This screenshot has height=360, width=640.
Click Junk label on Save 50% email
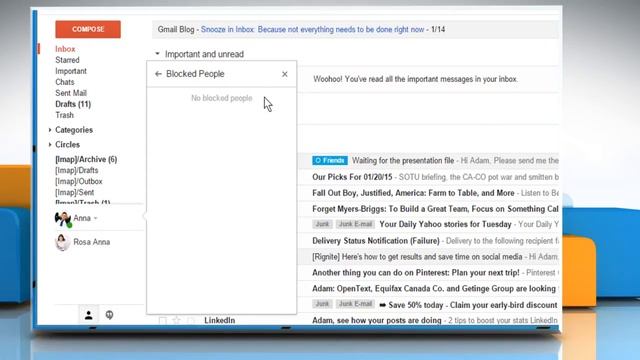(x=322, y=304)
